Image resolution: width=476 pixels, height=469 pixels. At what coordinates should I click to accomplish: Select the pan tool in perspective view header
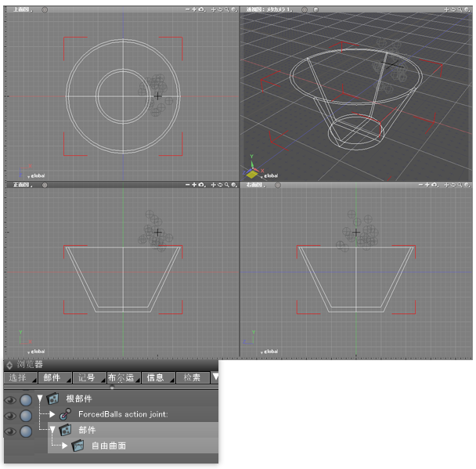[446, 9]
